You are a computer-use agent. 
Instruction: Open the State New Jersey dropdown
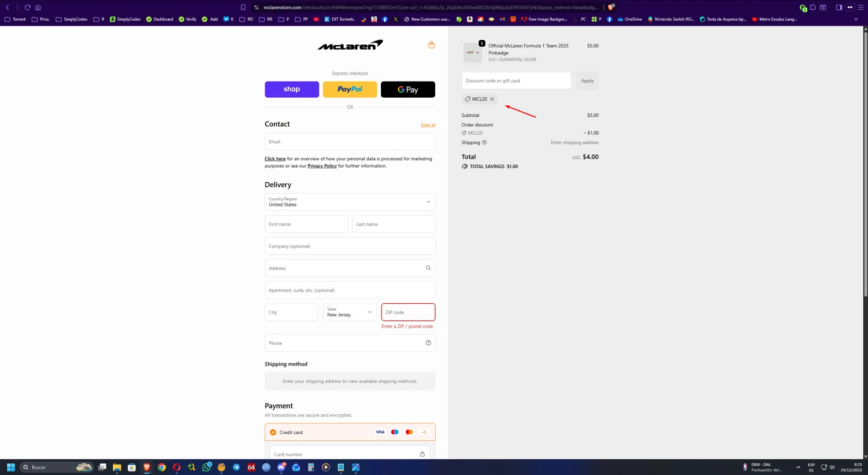[350, 312]
